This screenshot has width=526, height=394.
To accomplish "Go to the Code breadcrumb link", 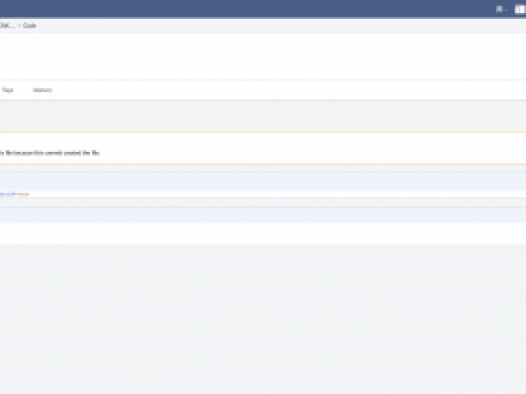I will [30, 25].
